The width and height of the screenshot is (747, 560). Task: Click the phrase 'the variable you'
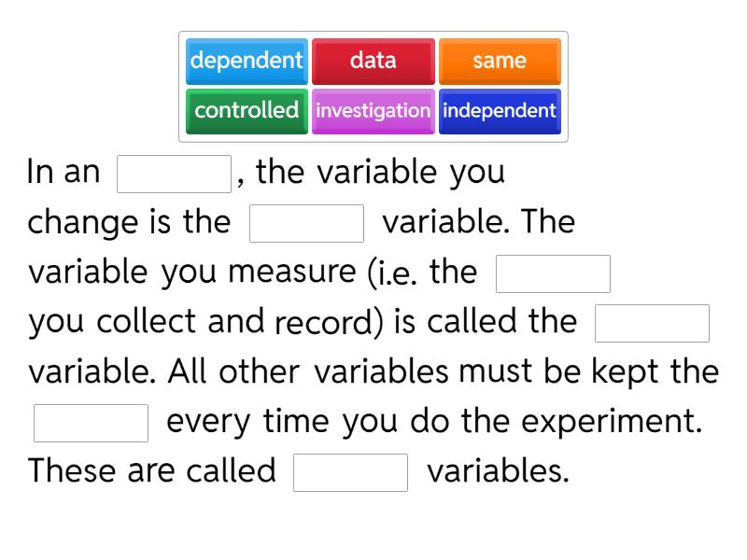coord(380,173)
